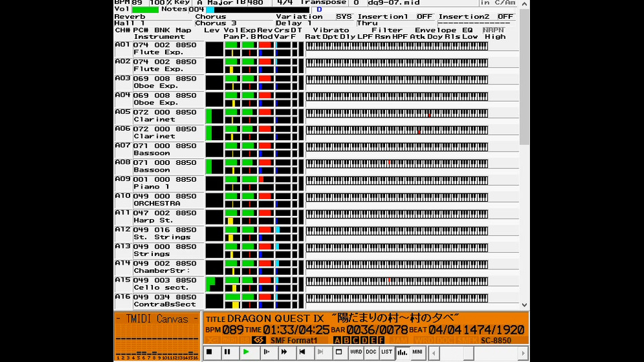Click the NRPN column header
The height and width of the screenshot is (362, 644).
493,30
